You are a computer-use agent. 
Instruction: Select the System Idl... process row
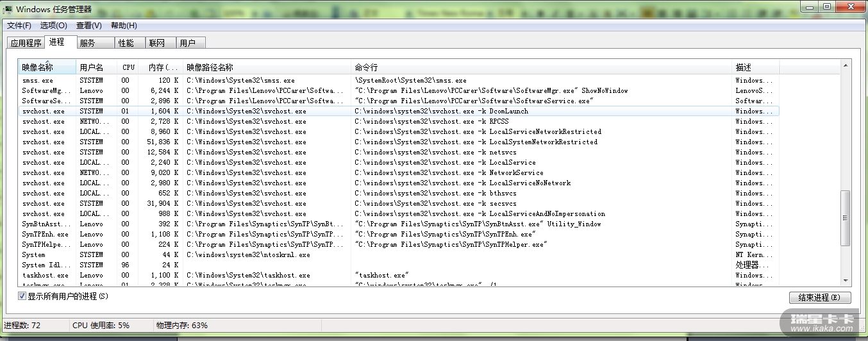(x=397, y=265)
